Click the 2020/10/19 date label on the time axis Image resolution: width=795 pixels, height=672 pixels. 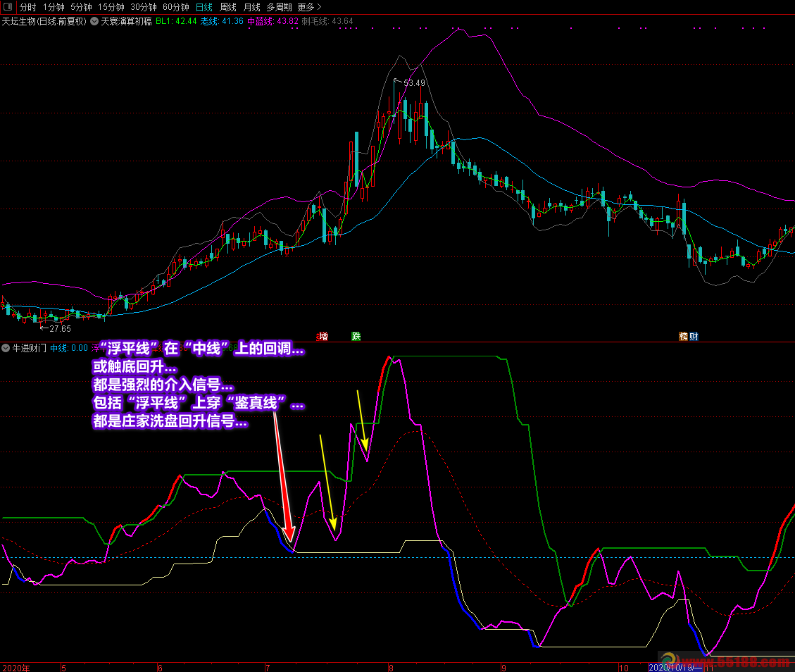(x=675, y=667)
